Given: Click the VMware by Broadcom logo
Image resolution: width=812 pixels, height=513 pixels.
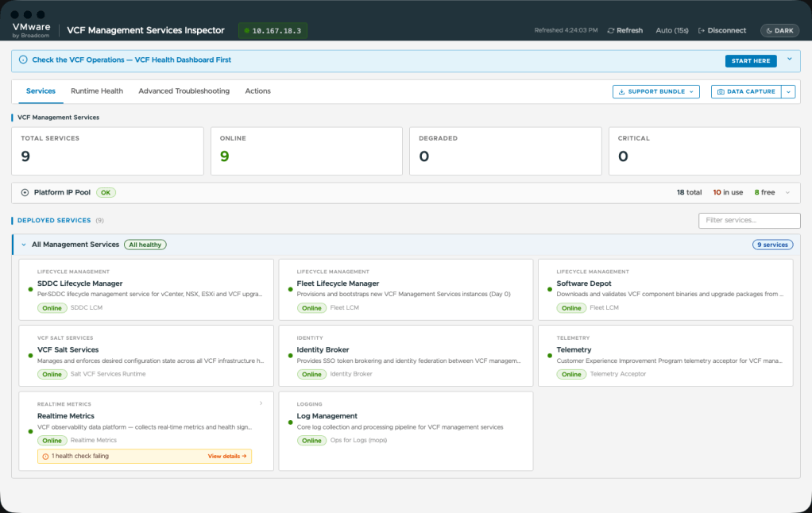Looking at the screenshot, I should [32, 30].
